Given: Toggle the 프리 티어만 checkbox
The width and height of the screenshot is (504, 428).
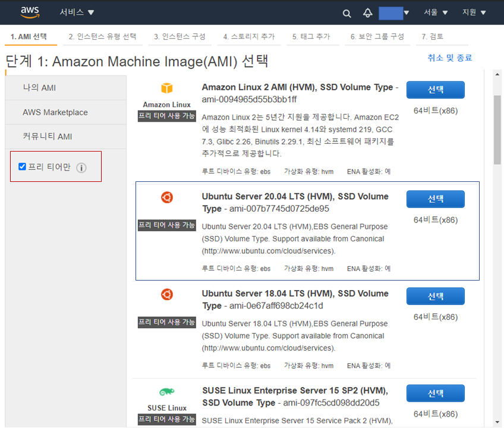Looking at the screenshot, I should pos(22,166).
